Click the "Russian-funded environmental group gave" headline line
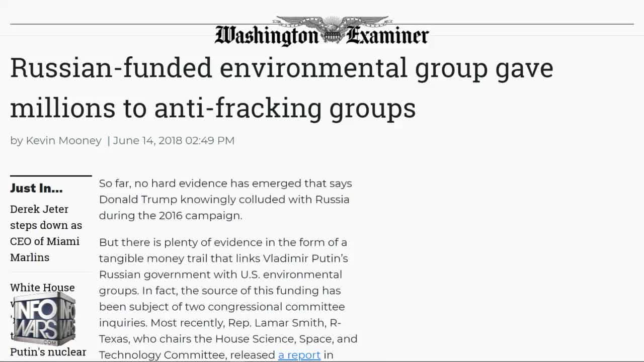 pos(281,68)
